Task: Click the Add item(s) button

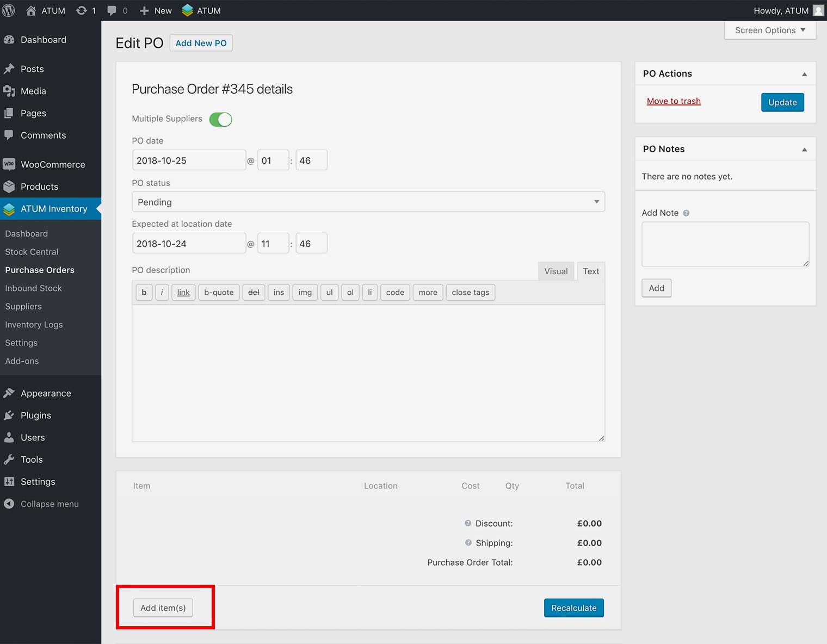Action: tap(163, 608)
